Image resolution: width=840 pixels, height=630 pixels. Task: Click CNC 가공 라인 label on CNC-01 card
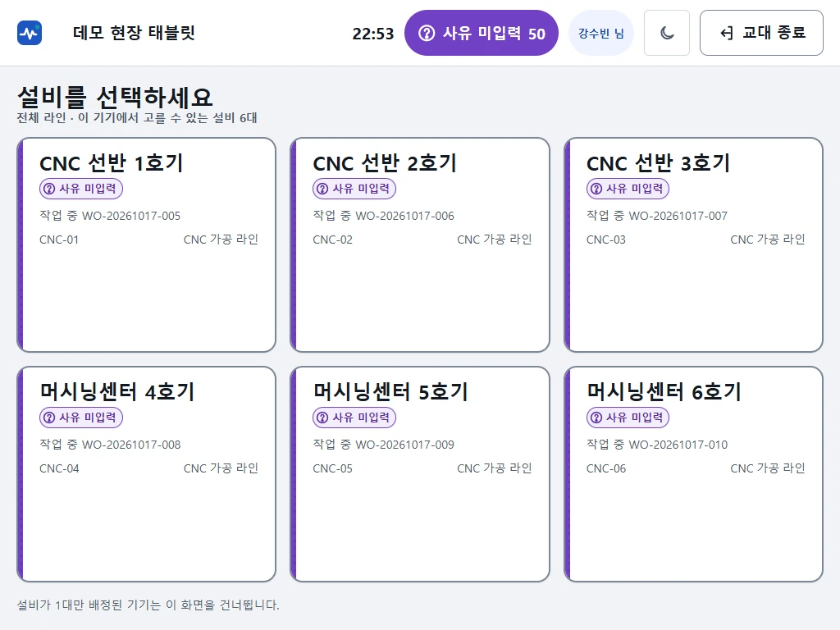pos(221,240)
